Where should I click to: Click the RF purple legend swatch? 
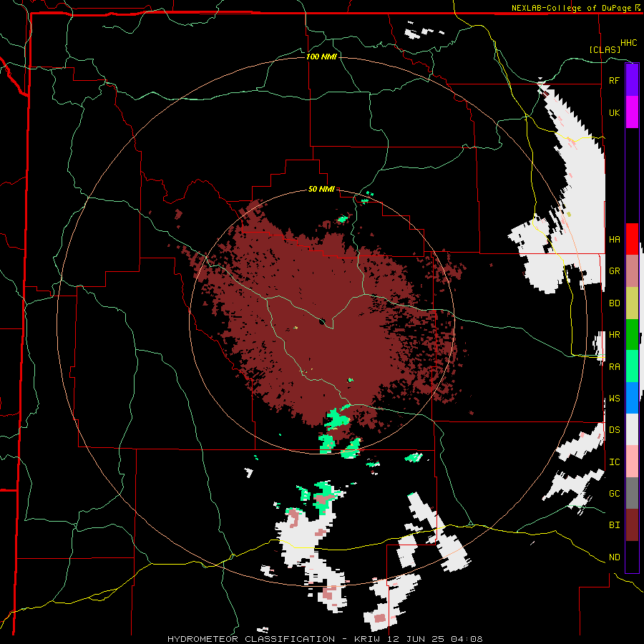coord(632,80)
